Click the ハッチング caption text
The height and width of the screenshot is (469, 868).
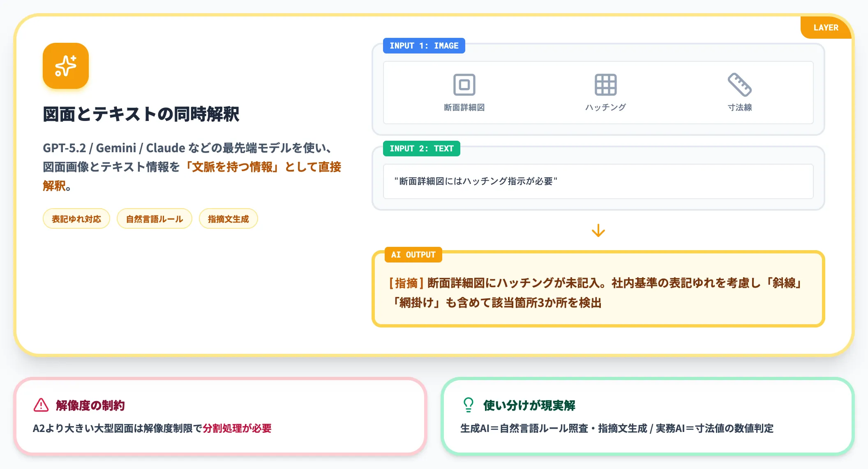point(606,107)
